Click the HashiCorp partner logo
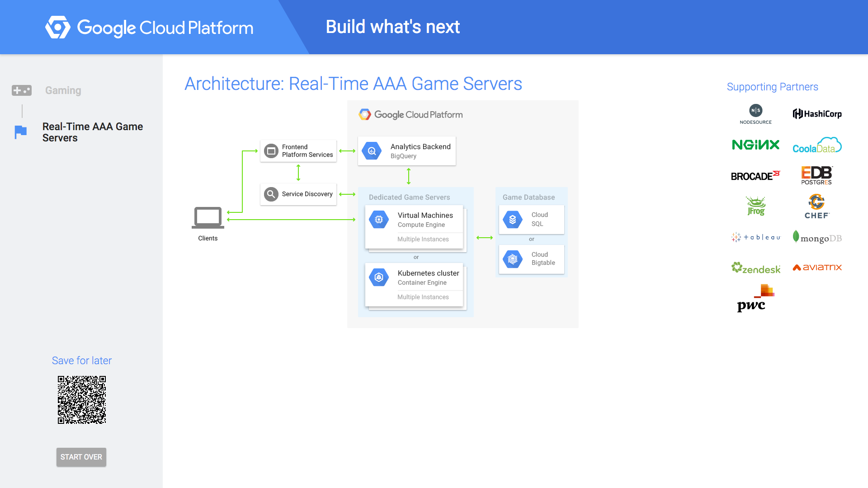The image size is (868, 488). pos(817,114)
